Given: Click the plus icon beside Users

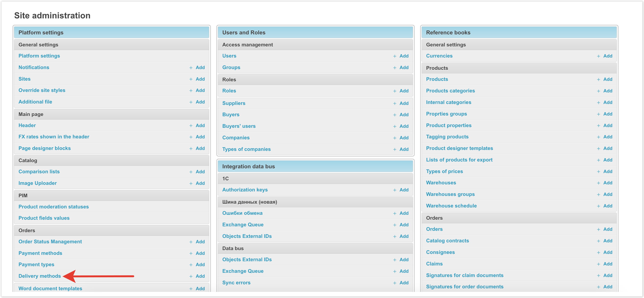Looking at the screenshot, I should coord(394,56).
